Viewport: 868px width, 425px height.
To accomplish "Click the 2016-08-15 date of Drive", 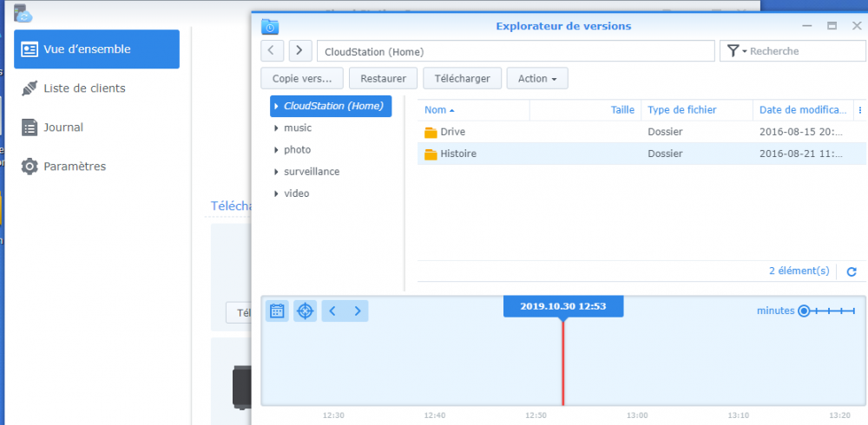I will (801, 132).
